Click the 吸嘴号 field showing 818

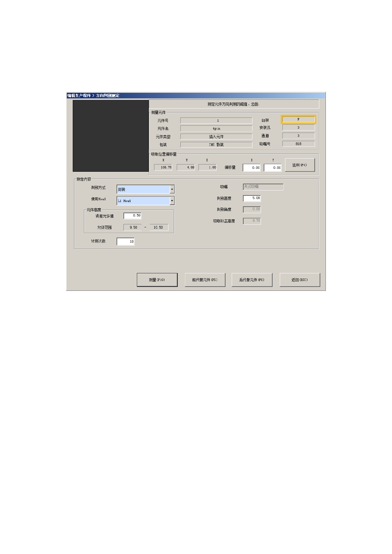[x=299, y=144]
